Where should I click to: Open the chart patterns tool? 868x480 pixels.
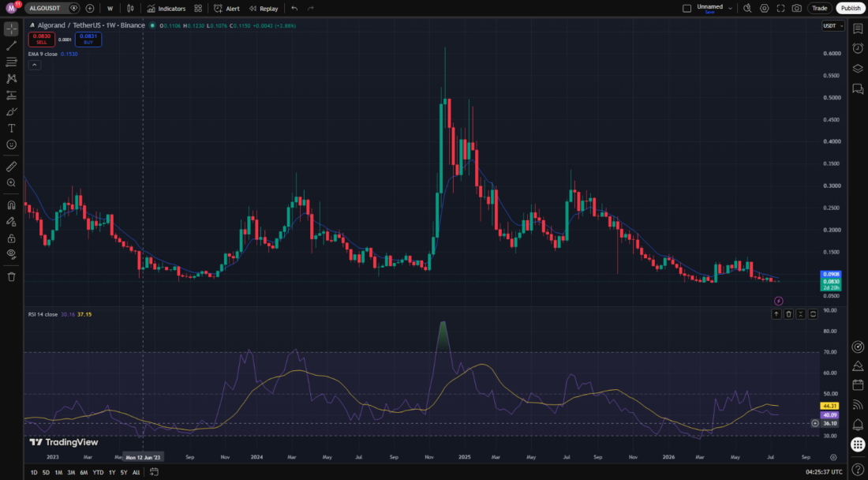tap(12, 79)
